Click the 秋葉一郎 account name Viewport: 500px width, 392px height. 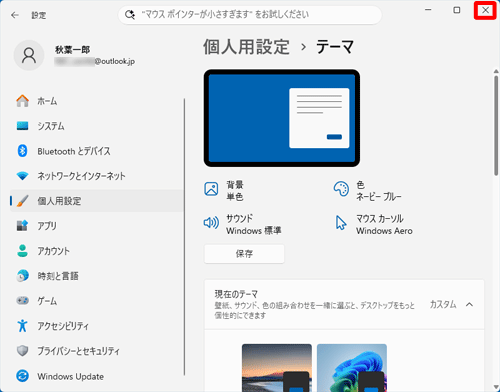tap(72, 50)
